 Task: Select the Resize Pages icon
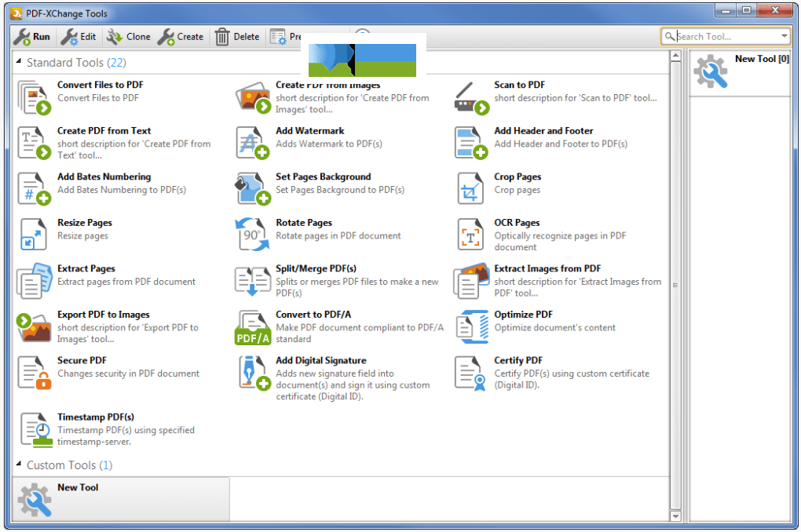pos(34,235)
